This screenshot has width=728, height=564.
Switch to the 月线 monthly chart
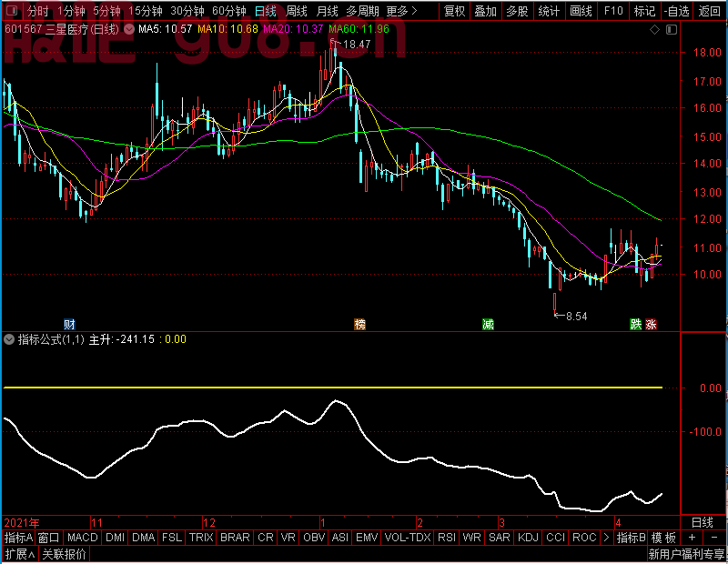point(327,11)
